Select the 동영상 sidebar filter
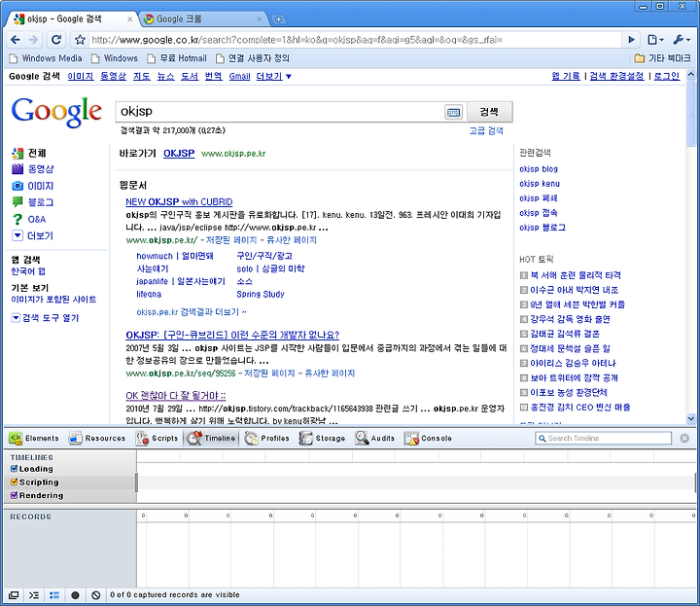This screenshot has width=700, height=606. [41, 169]
